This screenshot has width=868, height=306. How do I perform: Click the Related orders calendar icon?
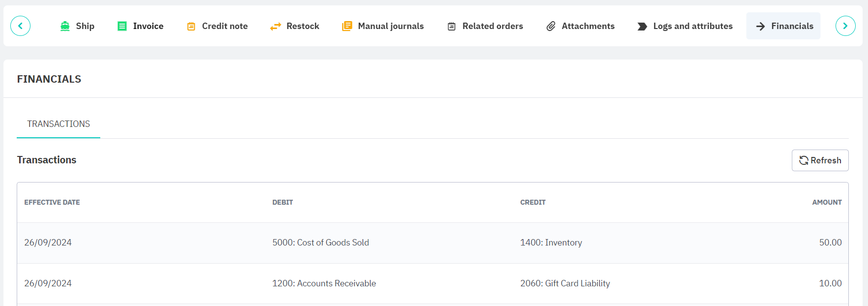coord(452,27)
